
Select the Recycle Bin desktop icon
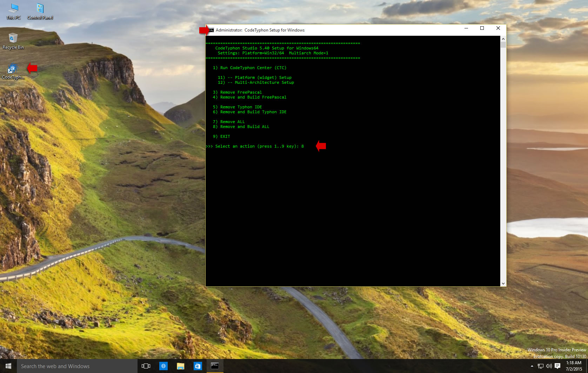click(x=13, y=41)
